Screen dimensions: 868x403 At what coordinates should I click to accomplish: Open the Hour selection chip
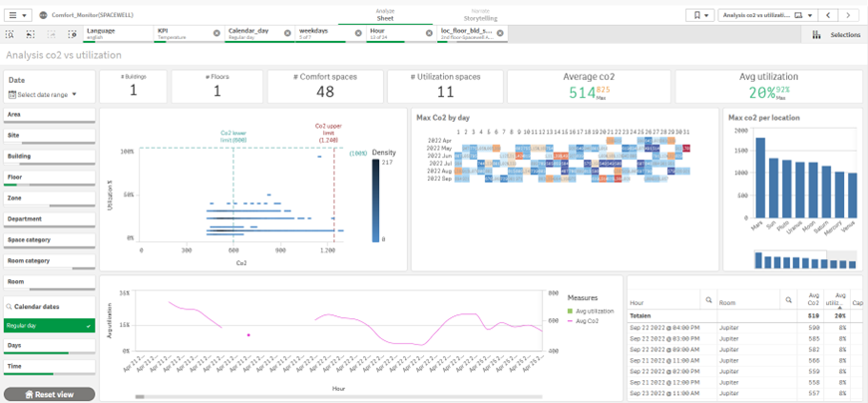point(395,34)
